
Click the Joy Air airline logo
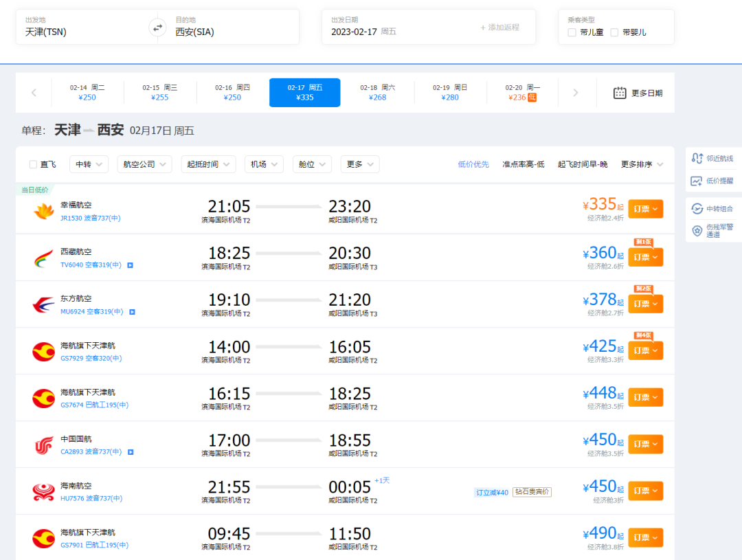pyautogui.click(x=43, y=211)
